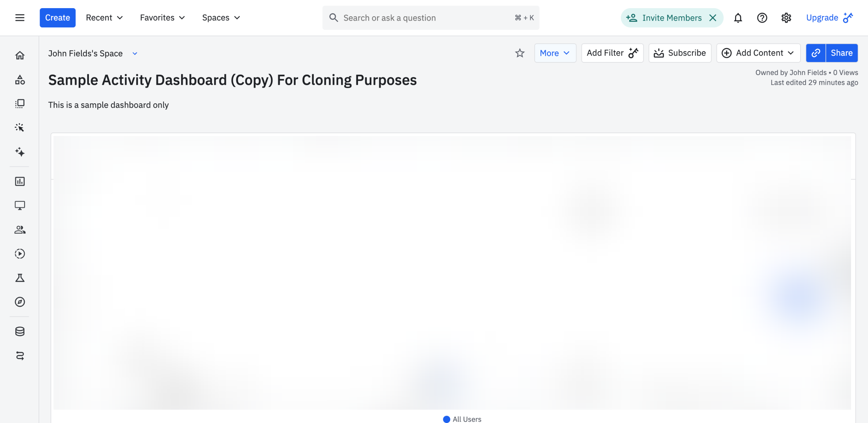This screenshot has width=868, height=423.
Task: Open the help question mark icon
Action: coord(762,18)
